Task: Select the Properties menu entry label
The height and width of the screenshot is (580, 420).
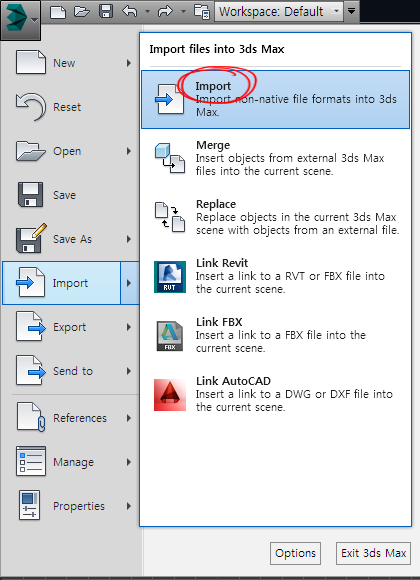Action: pyautogui.click(x=79, y=506)
